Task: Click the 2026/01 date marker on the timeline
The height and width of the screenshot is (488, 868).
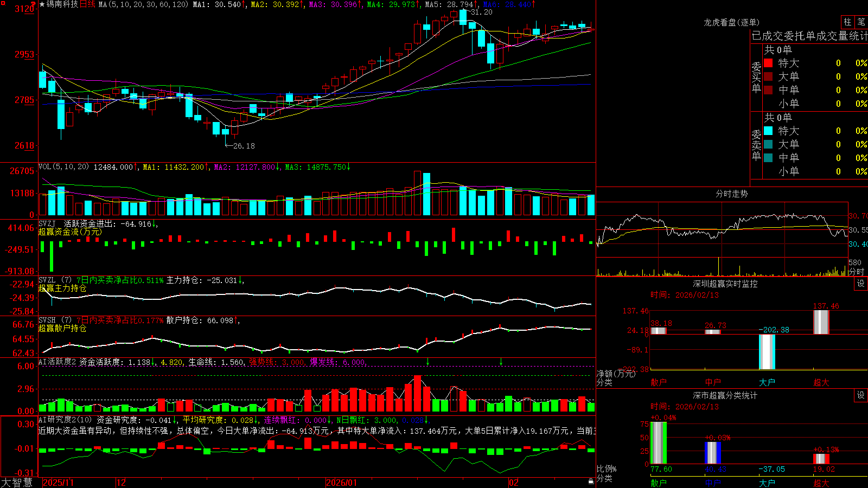Action: point(341,483)
